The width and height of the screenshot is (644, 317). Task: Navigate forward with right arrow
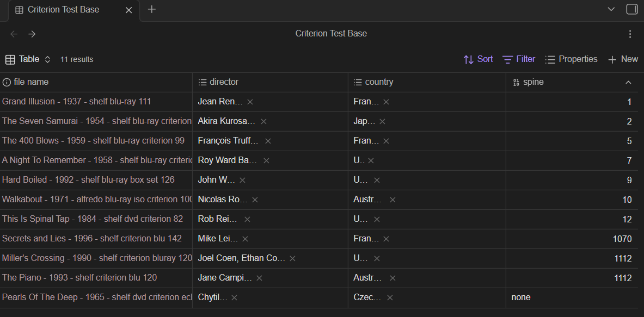pos(32,34)
